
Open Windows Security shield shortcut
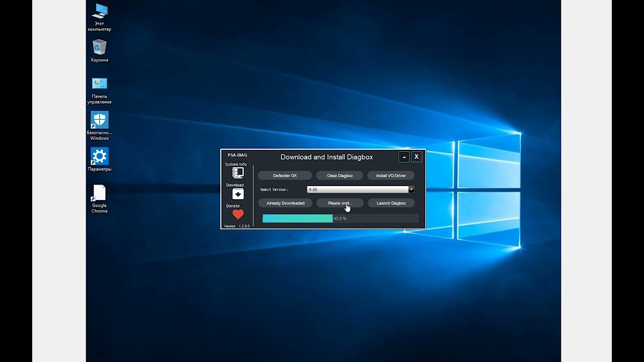[100, 126]
